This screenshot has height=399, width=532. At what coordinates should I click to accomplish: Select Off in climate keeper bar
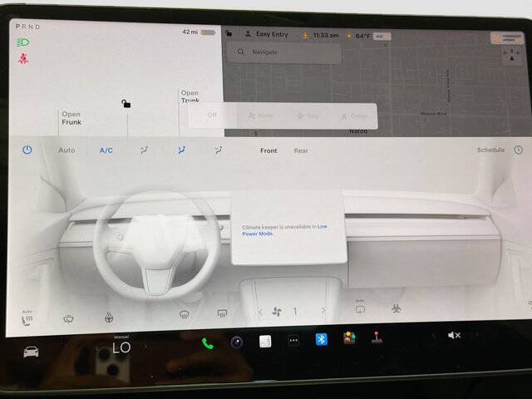tap(212, 115)
